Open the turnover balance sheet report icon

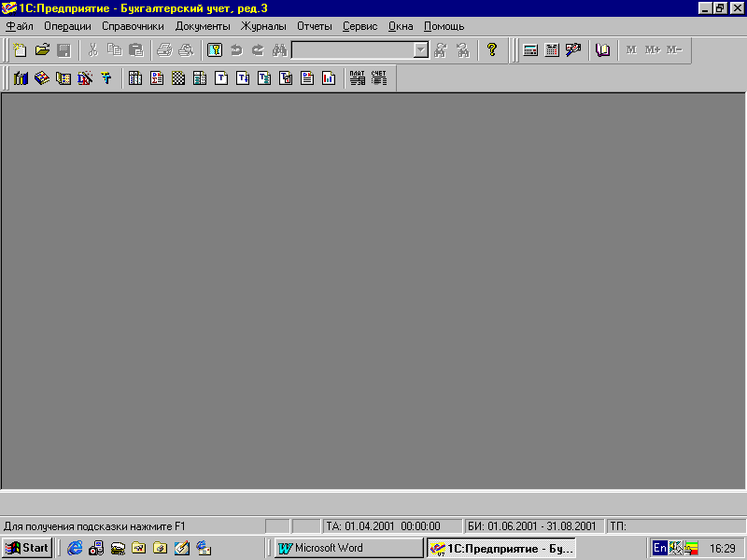(135, 78)
